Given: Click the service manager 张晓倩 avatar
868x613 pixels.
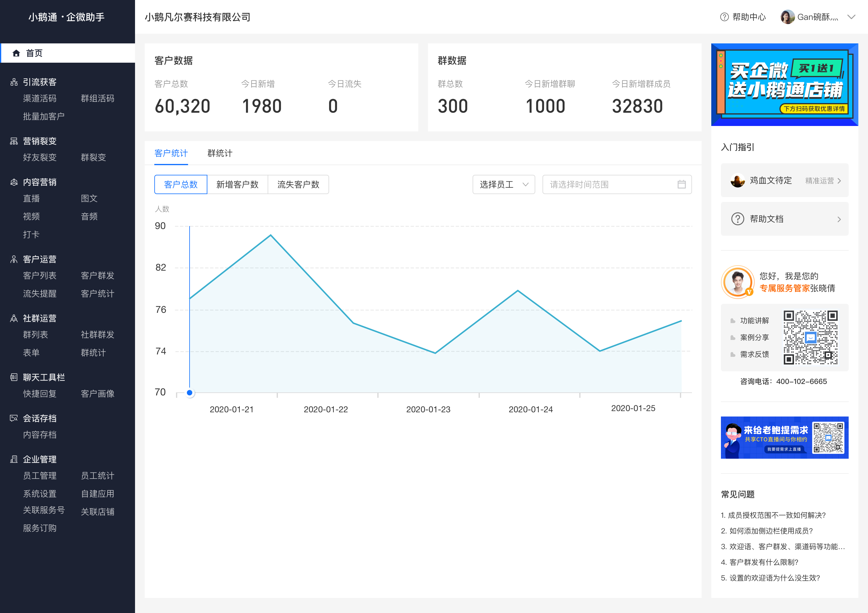Looking at the screenshot, I should point(737,281).
